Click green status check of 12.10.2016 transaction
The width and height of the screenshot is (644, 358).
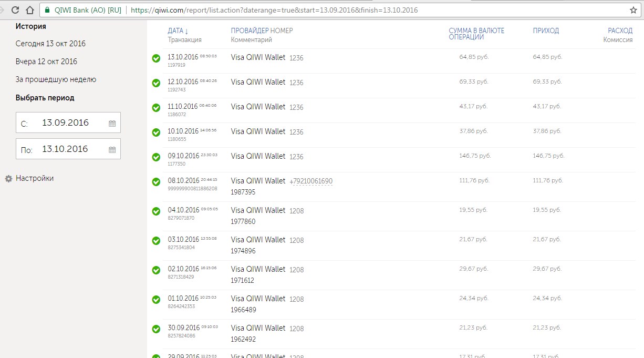tap(156, 83)
